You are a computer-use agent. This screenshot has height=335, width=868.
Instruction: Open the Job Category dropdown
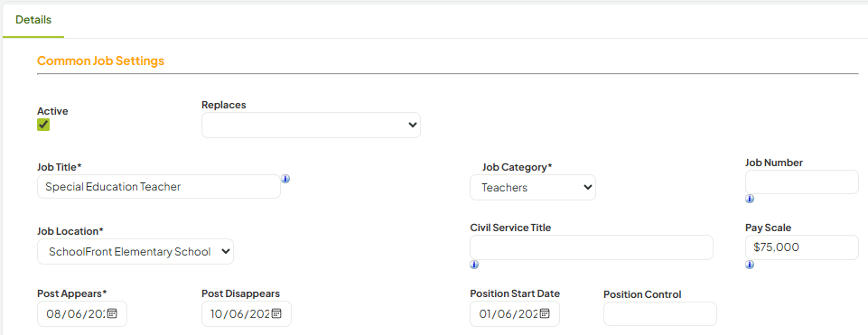[x=533, y=187]
